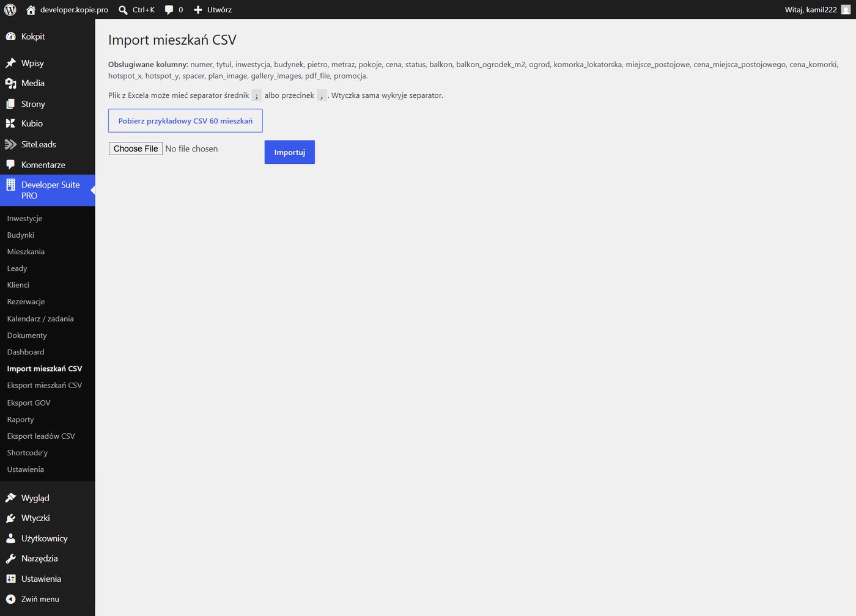Open the Leady submenu item
The image size is (856, 616).
pos(17,268)
